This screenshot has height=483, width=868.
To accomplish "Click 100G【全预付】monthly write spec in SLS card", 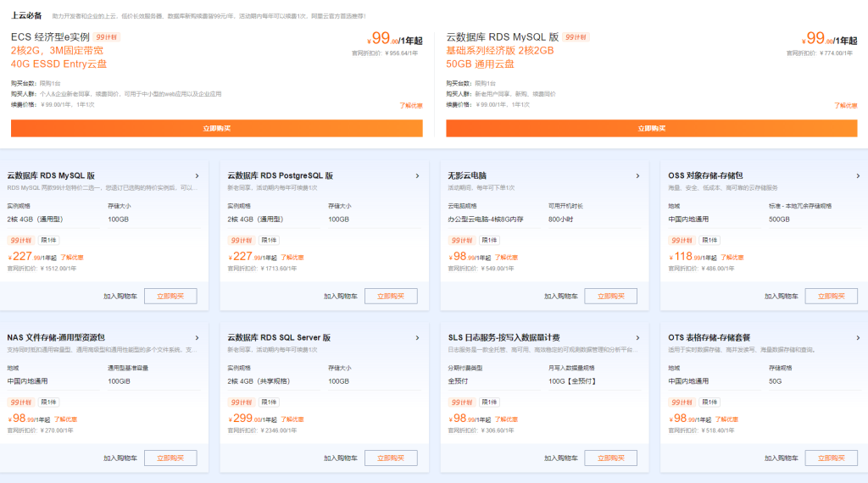I will click(x=594, y=382).
